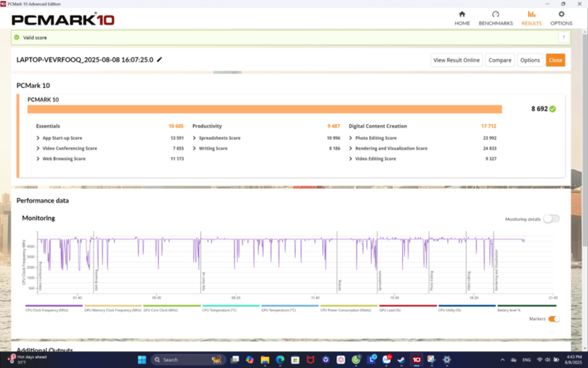Click the question mark help button
The image size is (588, 368).
[x=563, y=37]
